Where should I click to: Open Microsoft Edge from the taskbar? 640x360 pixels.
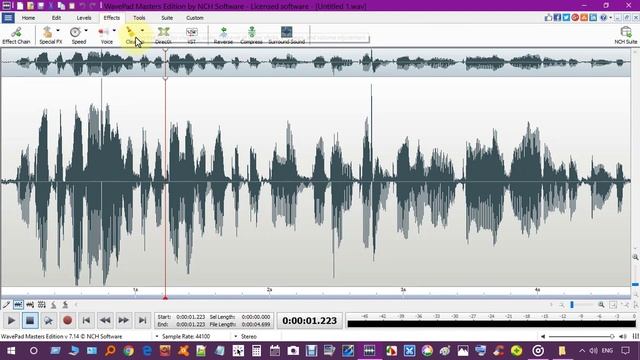coord(147,351)
